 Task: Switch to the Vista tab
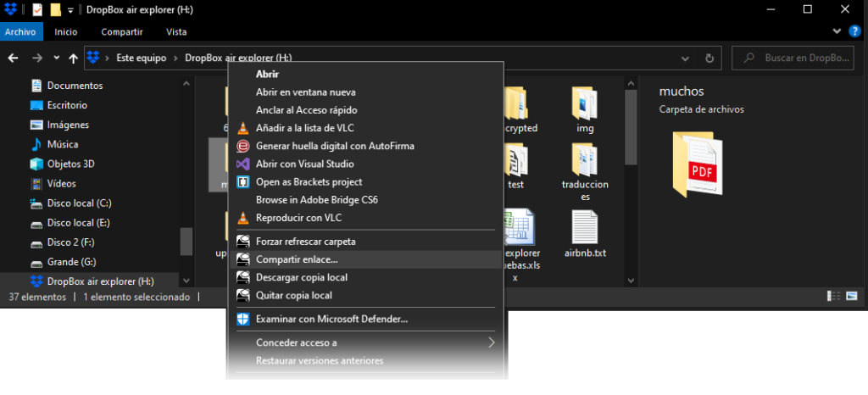coord(176,32)
